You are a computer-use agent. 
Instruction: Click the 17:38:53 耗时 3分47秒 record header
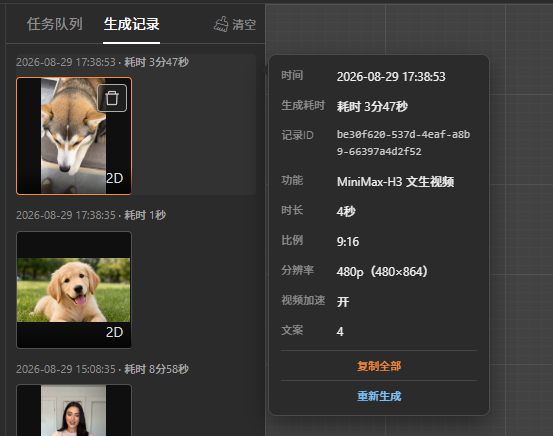[102, 62]
